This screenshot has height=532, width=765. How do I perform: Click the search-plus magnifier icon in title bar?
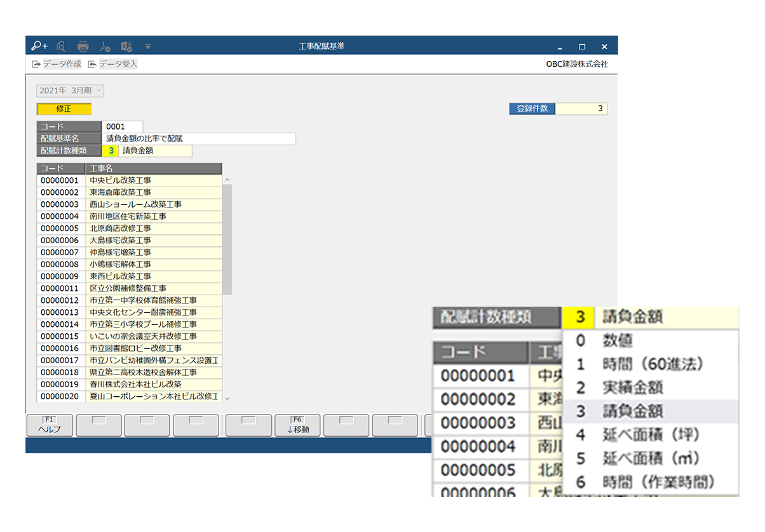click(x=39, y=46)
